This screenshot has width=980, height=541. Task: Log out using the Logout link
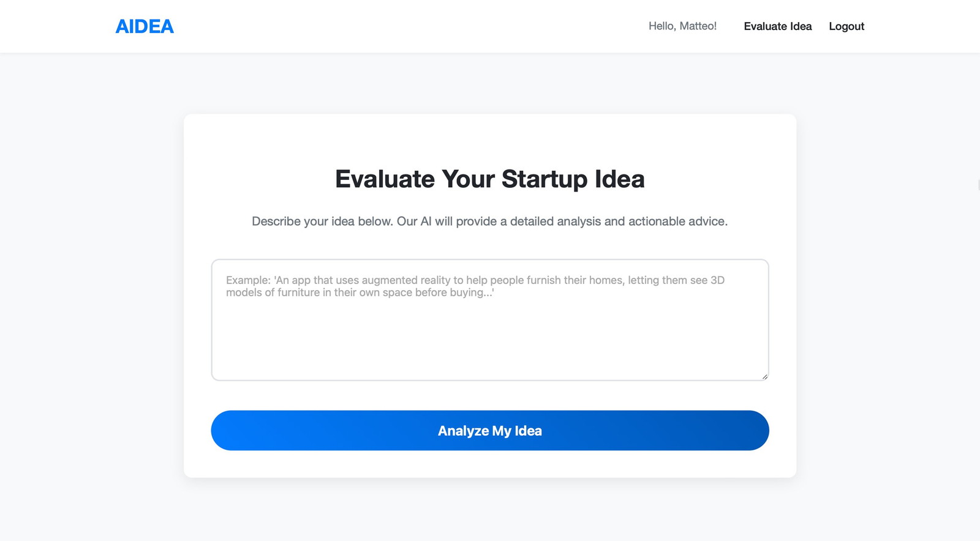(x=846, y=26)
